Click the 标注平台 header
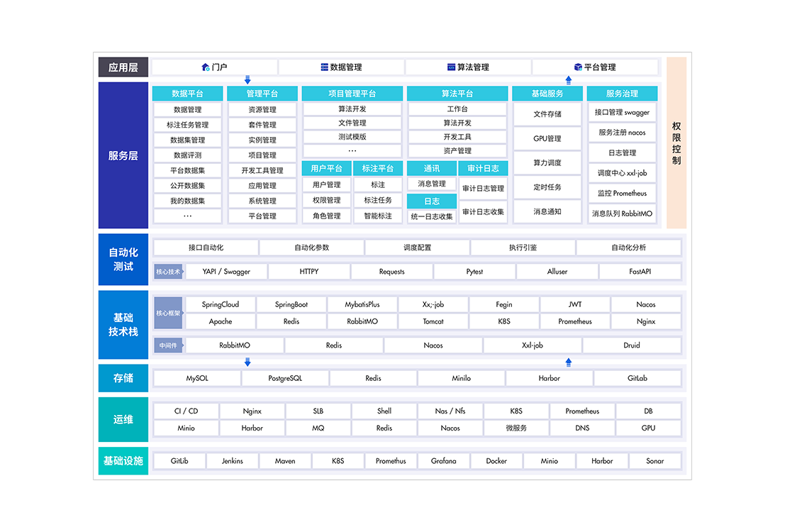785x532 pixels. pyautogui.click(x=378, y=168)
